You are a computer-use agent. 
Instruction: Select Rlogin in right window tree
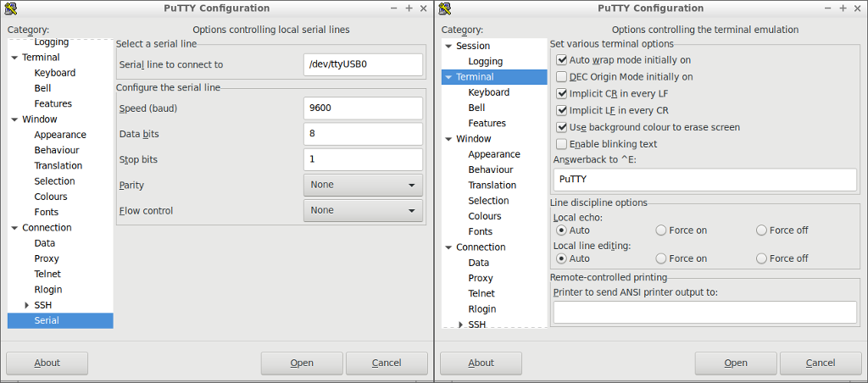(482, 309)
